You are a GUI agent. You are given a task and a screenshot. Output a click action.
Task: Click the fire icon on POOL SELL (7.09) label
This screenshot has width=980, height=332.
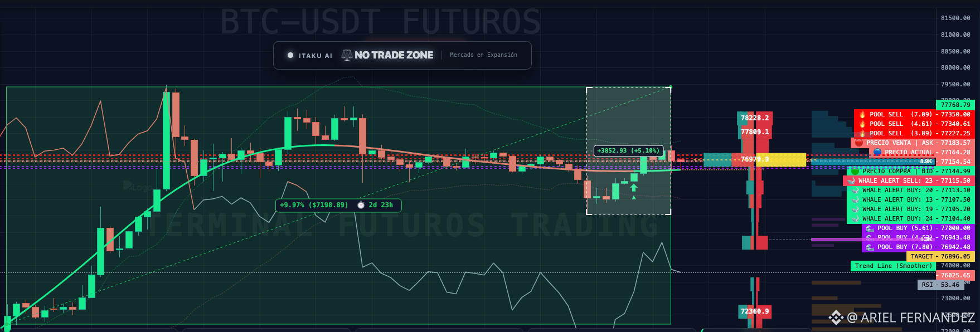(862, 114)
